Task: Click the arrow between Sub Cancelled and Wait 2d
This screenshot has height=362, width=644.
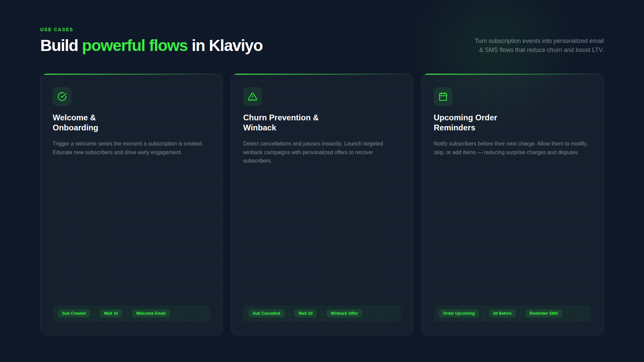Action: click(x=289, y=314)
